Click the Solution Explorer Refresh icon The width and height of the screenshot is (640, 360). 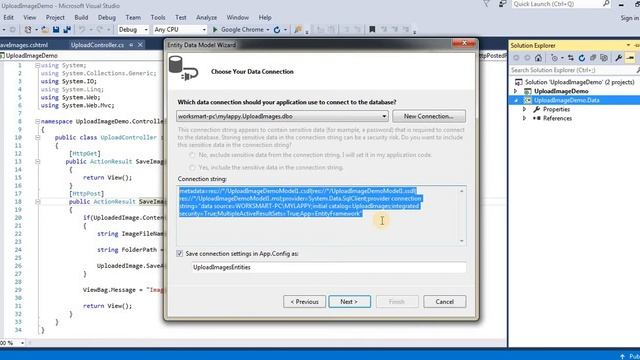pos(582,58)
